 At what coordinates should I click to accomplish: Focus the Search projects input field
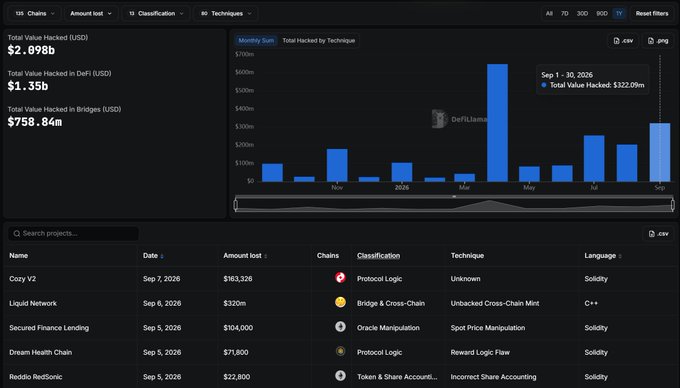click(x=73, y=233)
